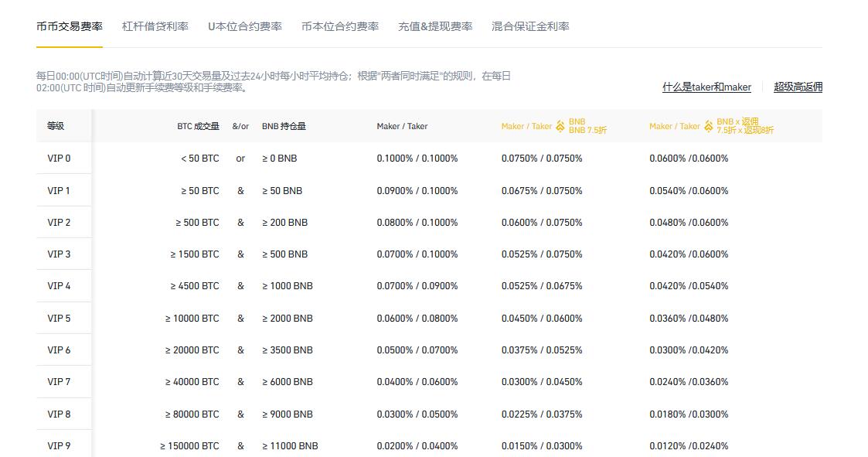Select the VIP 9 level cell

59,446
